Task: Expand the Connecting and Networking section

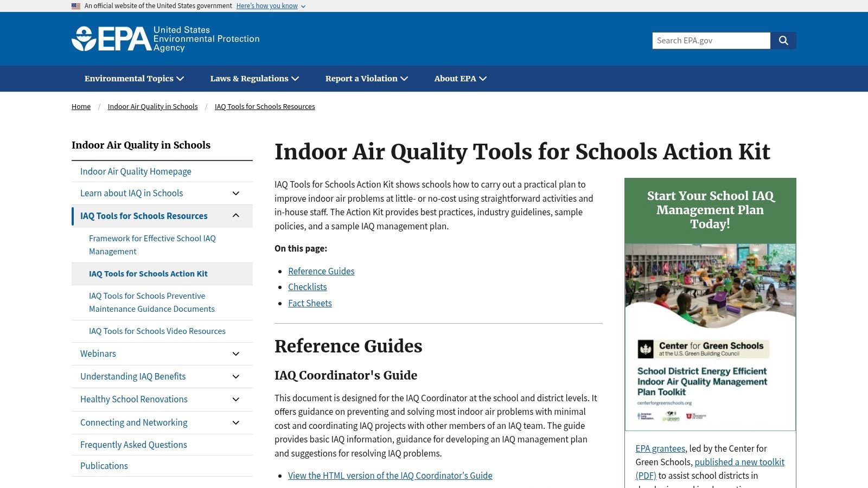Action: (235, 422)
